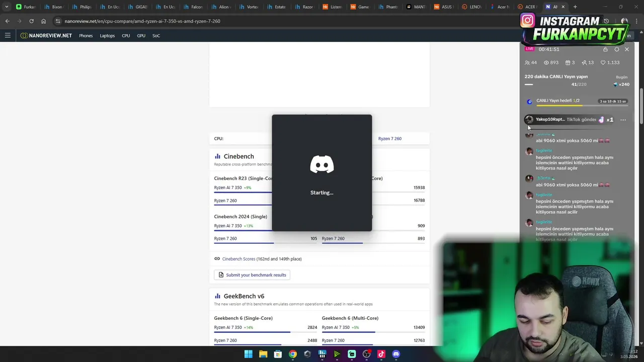Image resolution: width=644 pixels, height=362 pixels.
Task: Open Discord from the taskbar
Action: (396, 354)
